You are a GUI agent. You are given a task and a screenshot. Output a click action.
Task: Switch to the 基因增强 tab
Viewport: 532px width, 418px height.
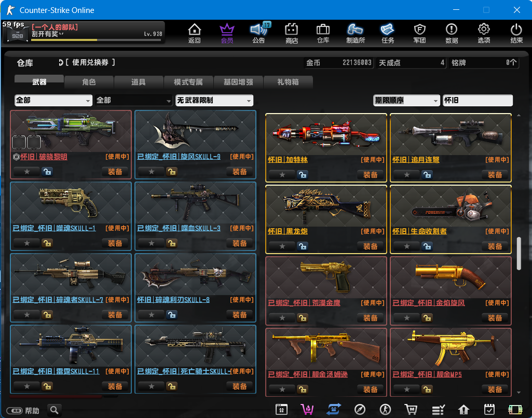(238, 82)
